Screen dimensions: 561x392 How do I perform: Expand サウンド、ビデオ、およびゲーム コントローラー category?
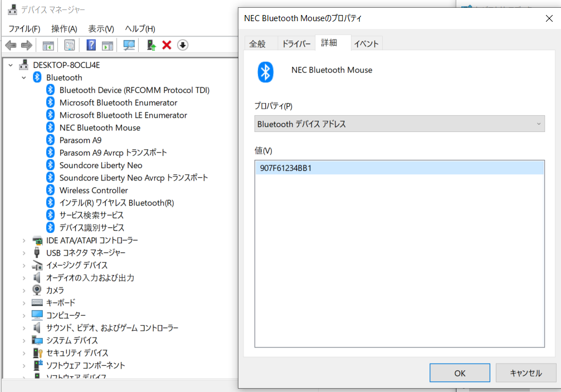(24, 328)
